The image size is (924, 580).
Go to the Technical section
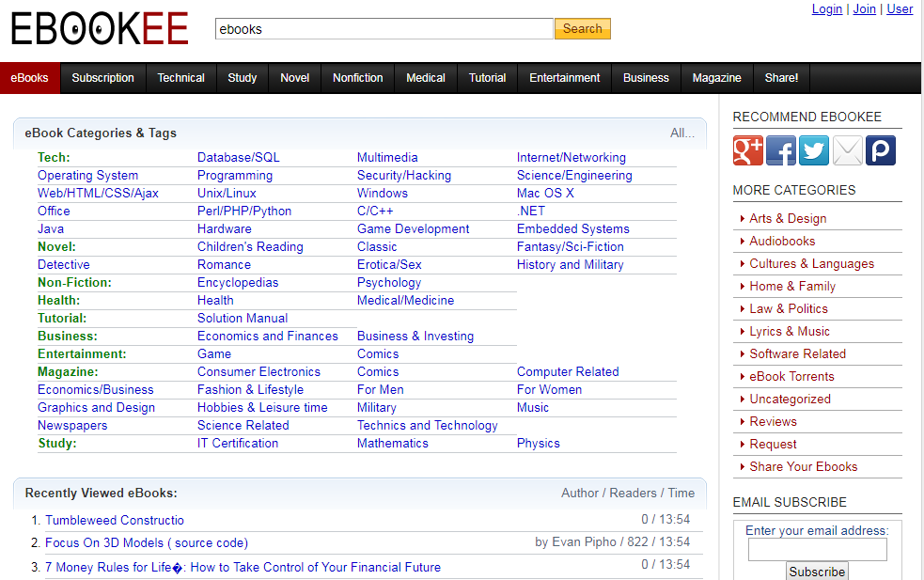pos(180,78)
